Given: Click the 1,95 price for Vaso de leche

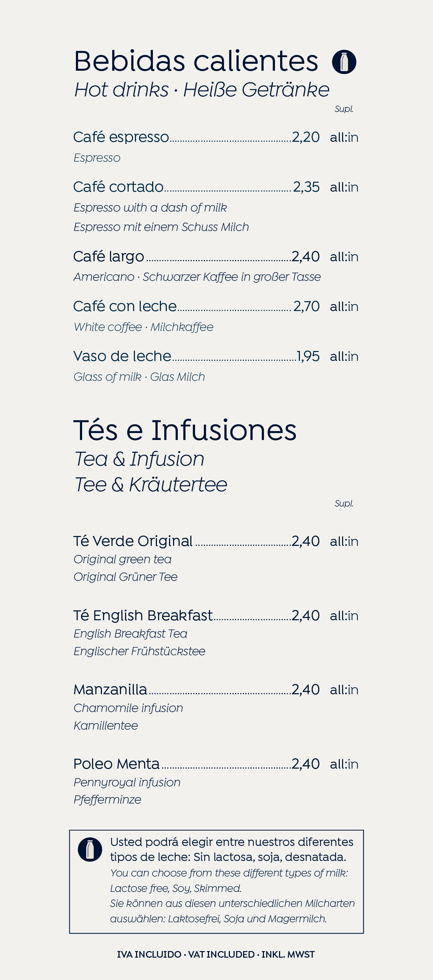Looking at the screenshot, I should (x=308, y=356).
